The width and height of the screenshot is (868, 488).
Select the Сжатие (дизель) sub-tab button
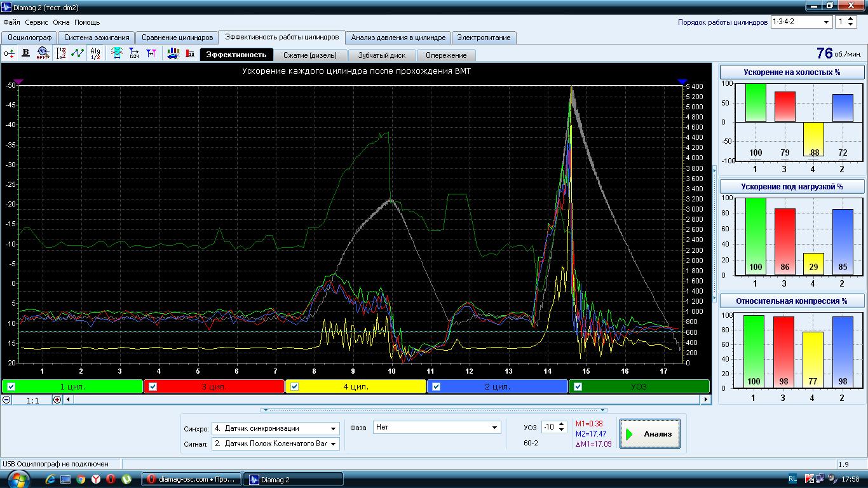310,55
